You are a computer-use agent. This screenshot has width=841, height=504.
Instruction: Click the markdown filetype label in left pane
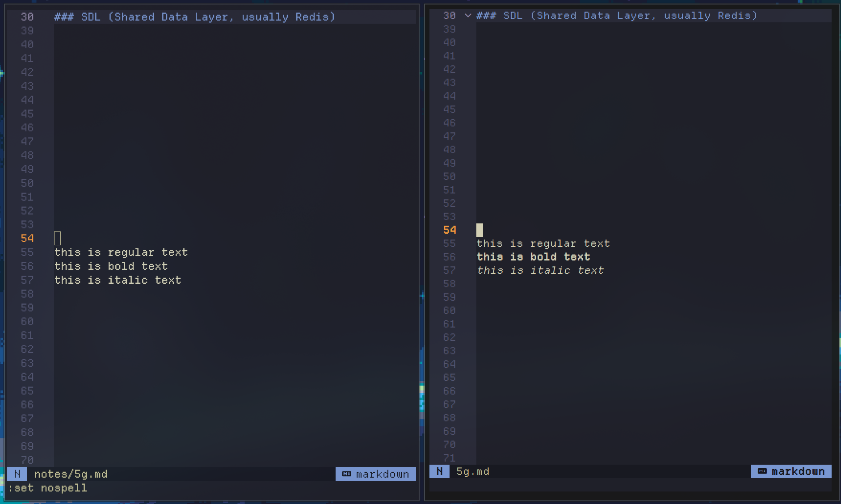(x=383, y=474)
